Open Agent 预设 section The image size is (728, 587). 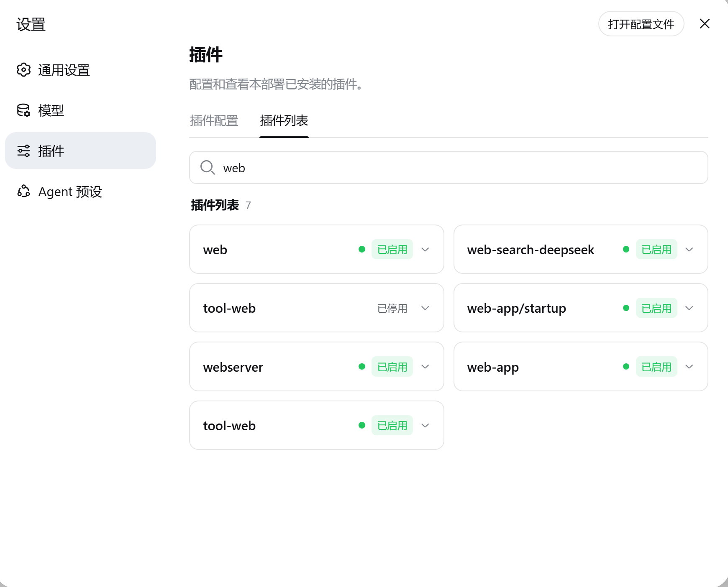80,191
